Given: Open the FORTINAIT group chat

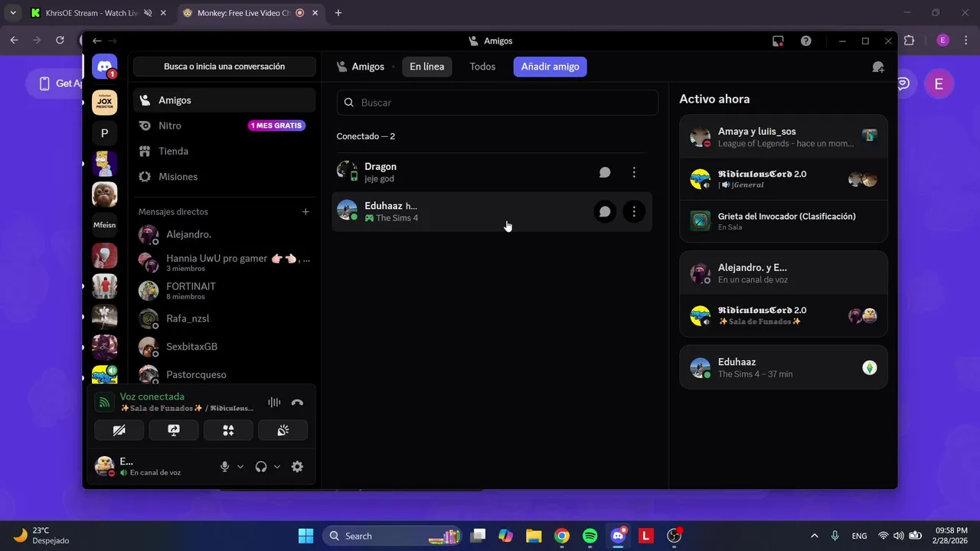Looking at the screenshot, I should click(224, 291).
